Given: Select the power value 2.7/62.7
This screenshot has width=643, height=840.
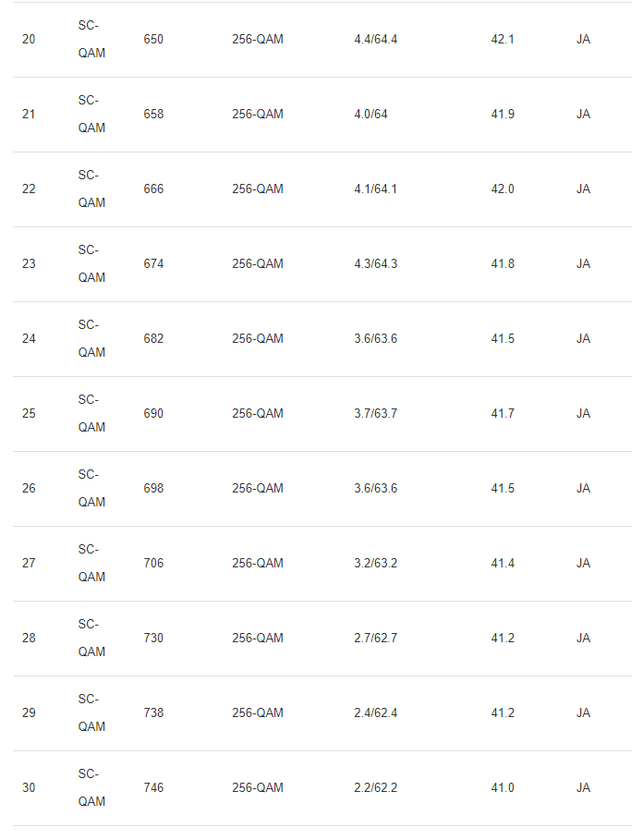Looking at the screenshot, I should tap(375, 639).
